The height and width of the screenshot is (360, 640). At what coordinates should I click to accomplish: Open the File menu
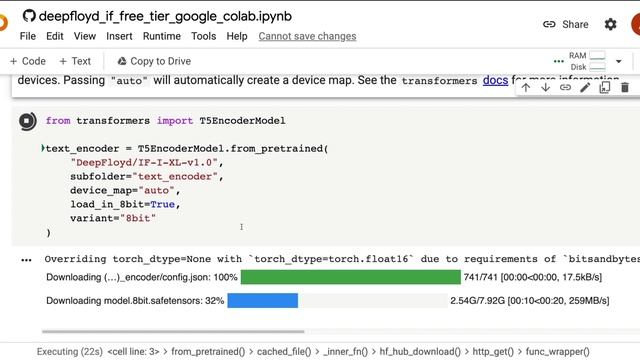tap(28, 36)
